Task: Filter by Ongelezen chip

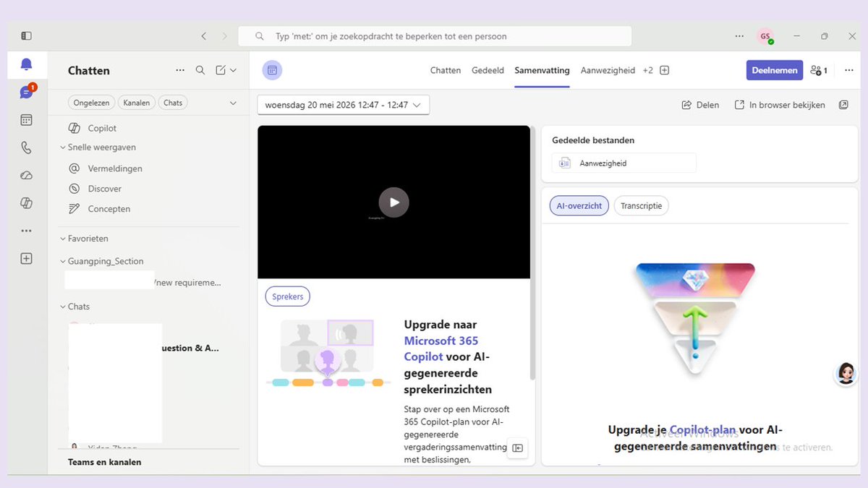Action: coord(91,103)
